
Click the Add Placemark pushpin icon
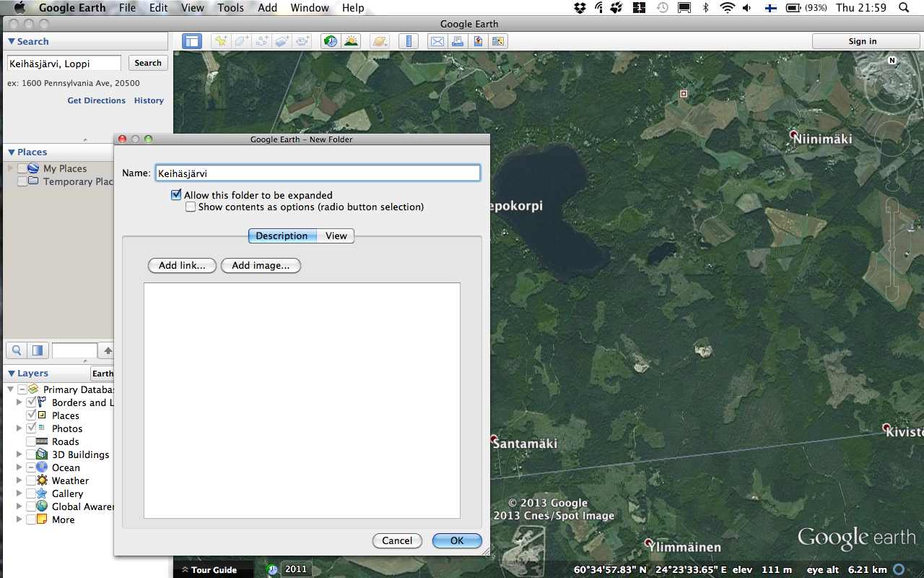(220, 41)
